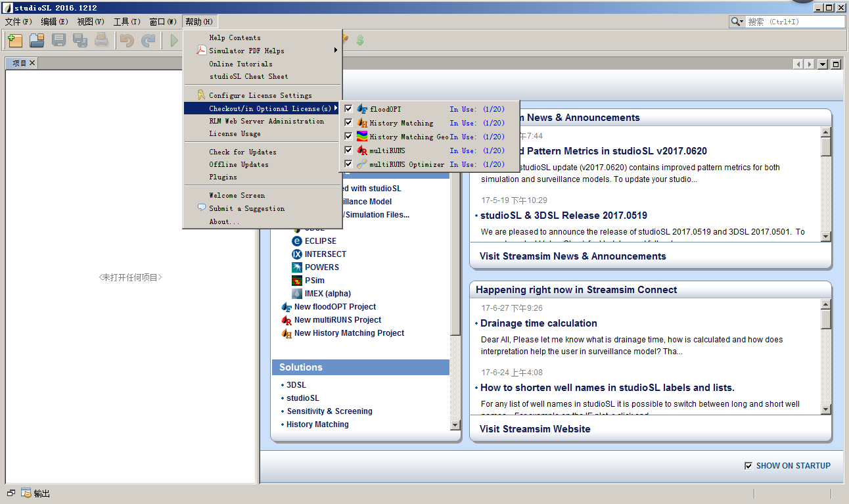Click the green dollar sign toolbar icon
This screenshot has height=504, width=849.
360,40
